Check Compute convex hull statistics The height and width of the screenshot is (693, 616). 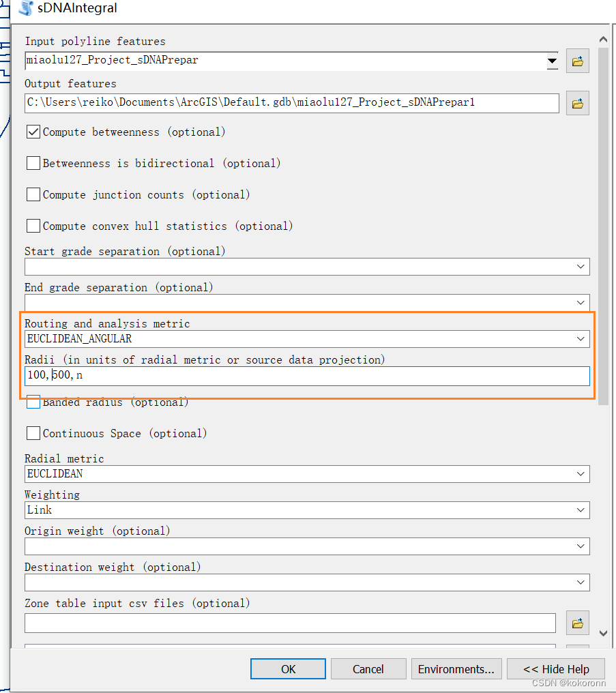[33, 226]
